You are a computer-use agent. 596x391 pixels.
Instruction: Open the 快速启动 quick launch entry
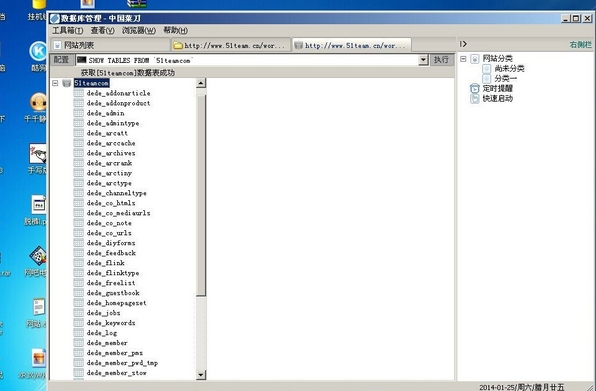point(498,98)
